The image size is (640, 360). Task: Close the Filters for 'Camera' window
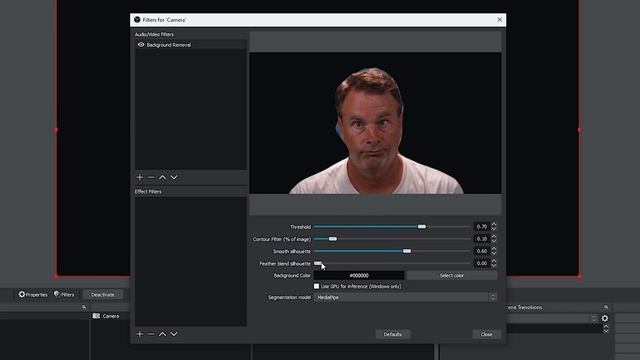[500, 20]
